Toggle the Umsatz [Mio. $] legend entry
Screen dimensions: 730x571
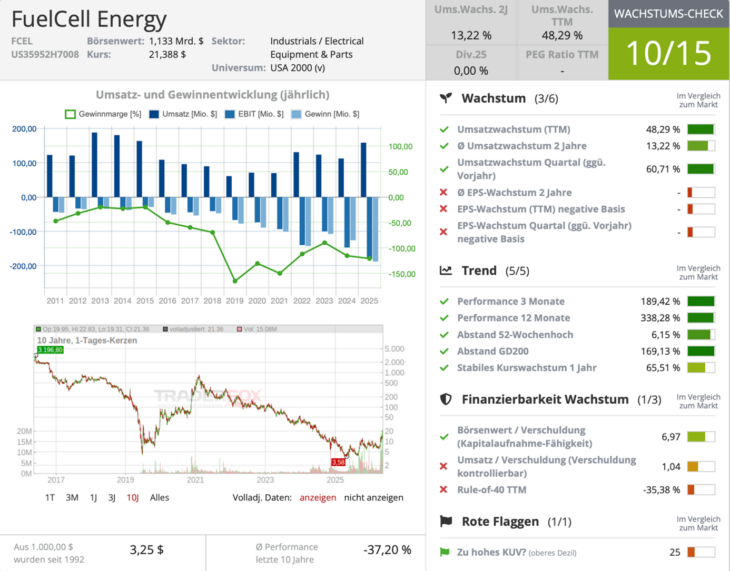183,114
